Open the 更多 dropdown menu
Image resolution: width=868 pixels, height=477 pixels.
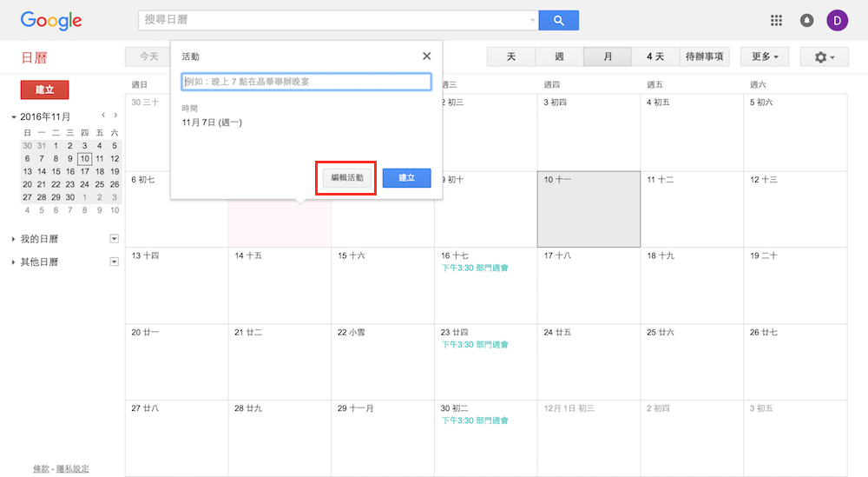coord(764,56)
